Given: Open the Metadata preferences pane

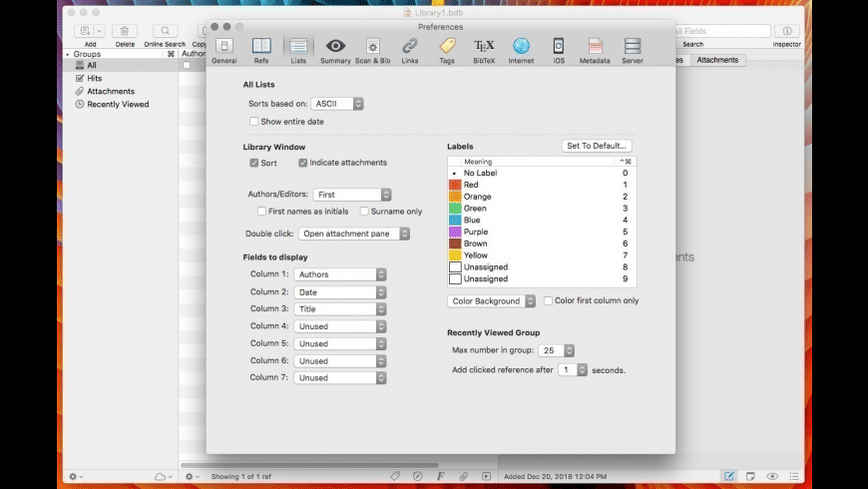Looking at the screenshot, I should pos(595,50).
